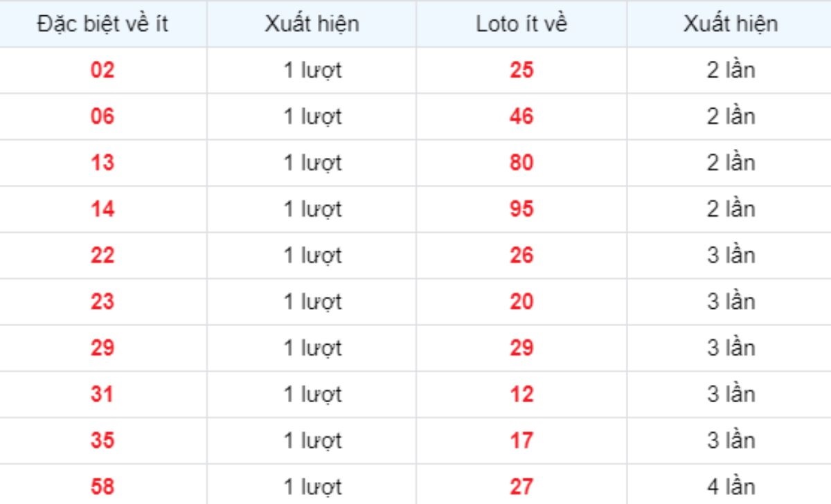Click loto number 25
The width and height of the screenshot is (831, 504).
point(521,71)
